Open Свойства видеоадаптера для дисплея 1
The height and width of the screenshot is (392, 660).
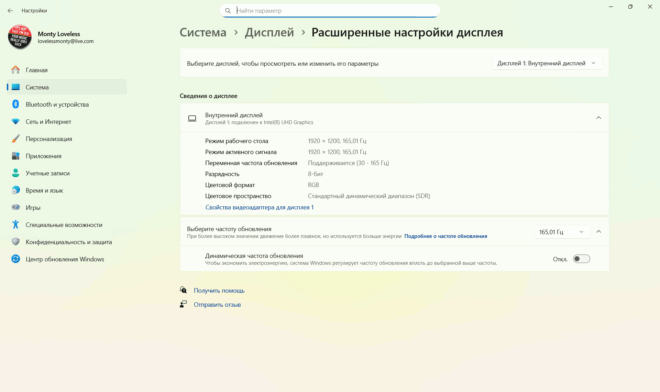pos(259,207)
